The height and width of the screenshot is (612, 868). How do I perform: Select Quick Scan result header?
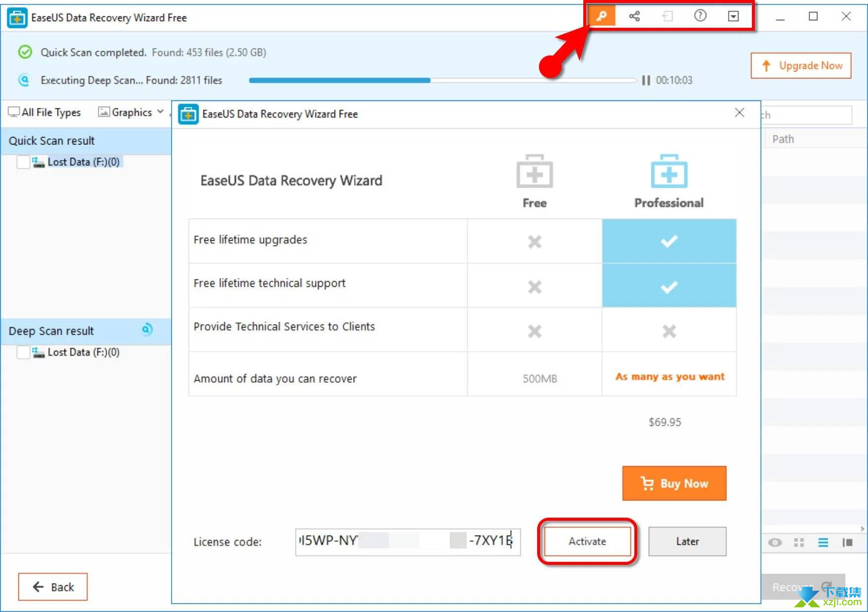coord(86,141)
